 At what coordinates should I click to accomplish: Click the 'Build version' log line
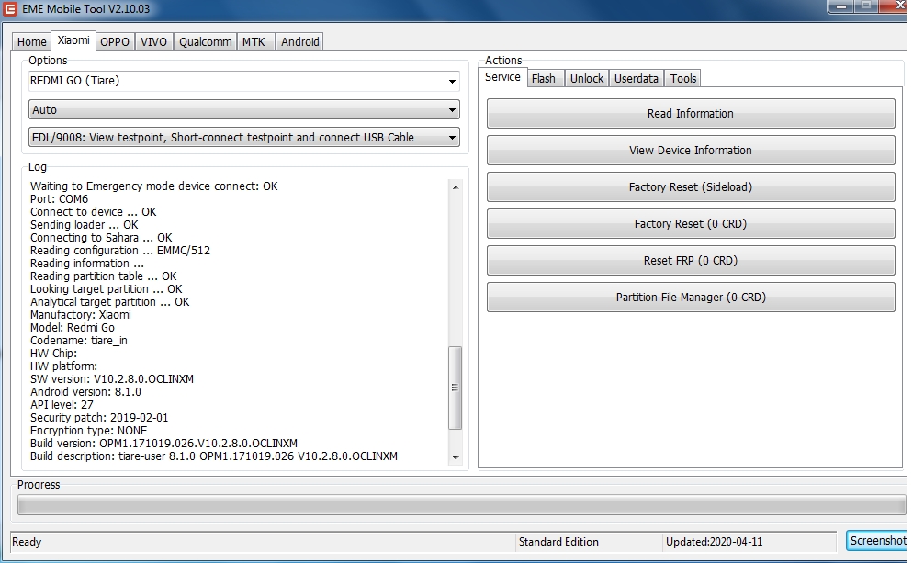click(163, 444)
